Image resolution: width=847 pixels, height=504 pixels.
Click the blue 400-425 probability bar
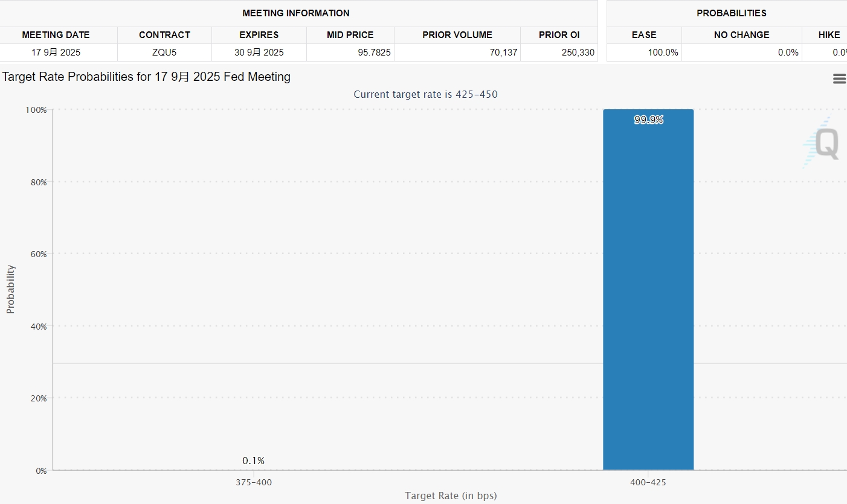coord(648,290)
